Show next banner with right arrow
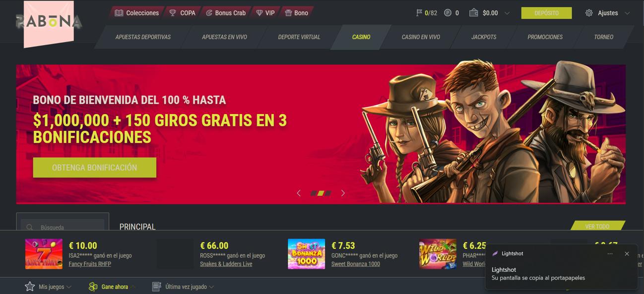644x294 pixels. [x=343, y=193]
